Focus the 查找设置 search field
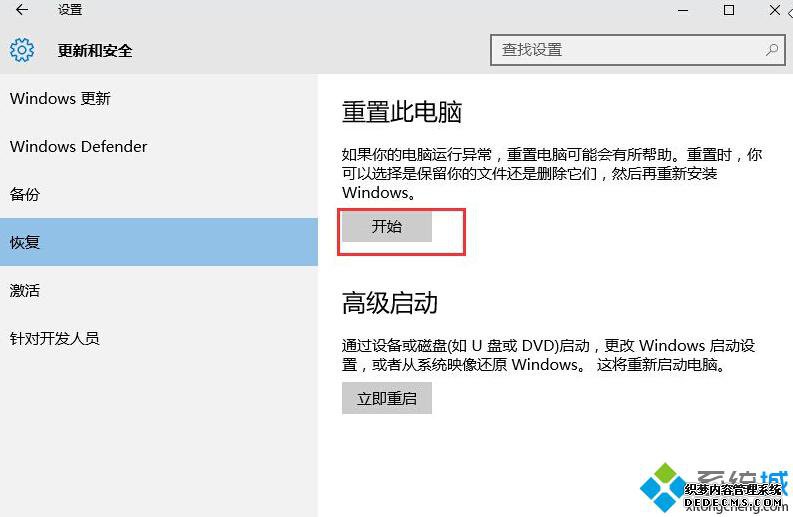 637,50
